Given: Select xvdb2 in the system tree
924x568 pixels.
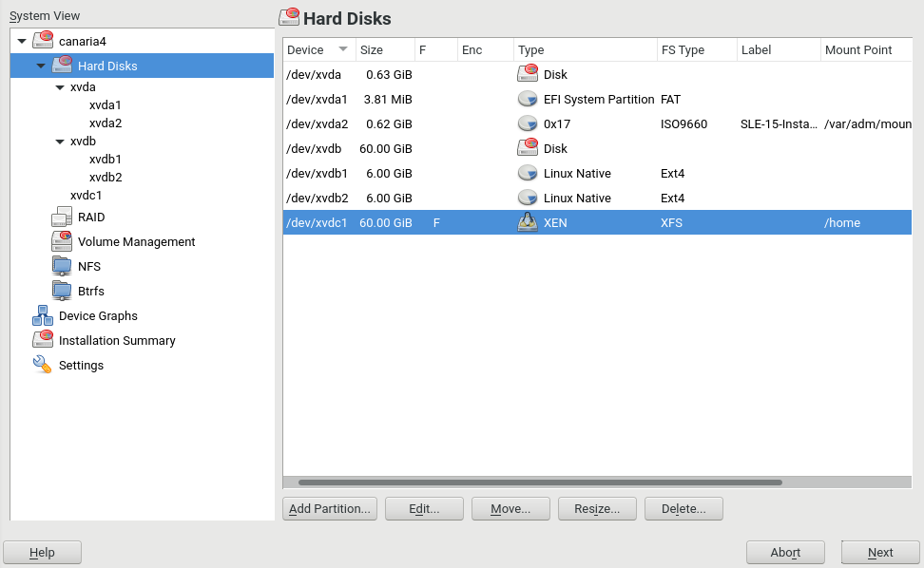Looking at the screenshot, I should (106, 178).
